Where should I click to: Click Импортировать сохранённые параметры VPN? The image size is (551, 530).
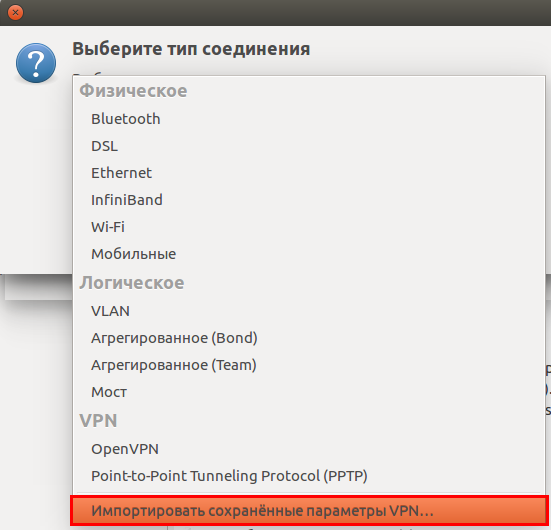309,511
